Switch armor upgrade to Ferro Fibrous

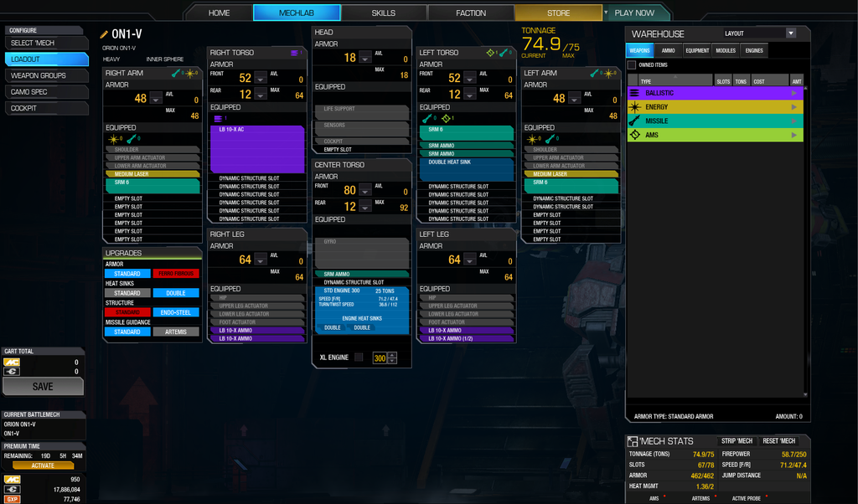(176, 274)
